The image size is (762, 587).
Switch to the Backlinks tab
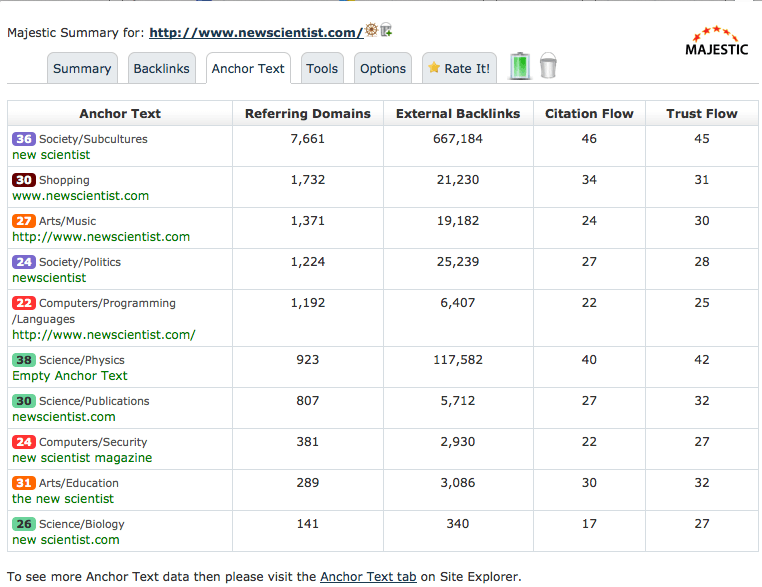click(x=161, y=69)
